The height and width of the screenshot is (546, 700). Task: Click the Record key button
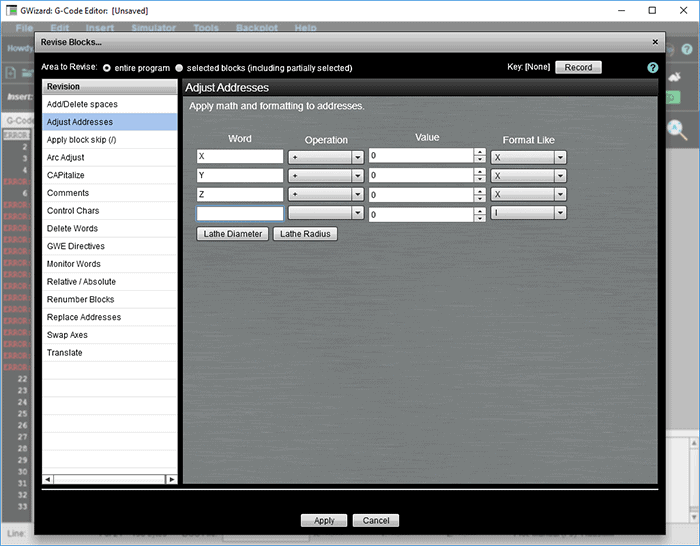tap(578, 67)
